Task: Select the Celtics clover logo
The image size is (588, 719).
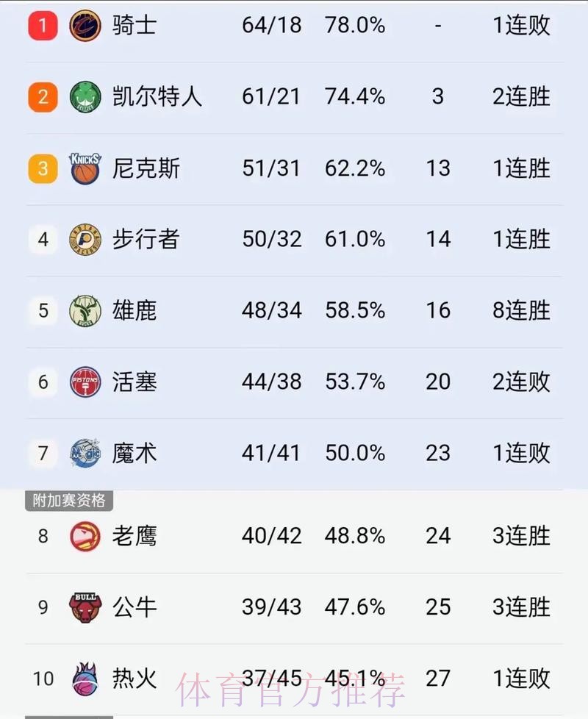Action: tap(86, 96)
